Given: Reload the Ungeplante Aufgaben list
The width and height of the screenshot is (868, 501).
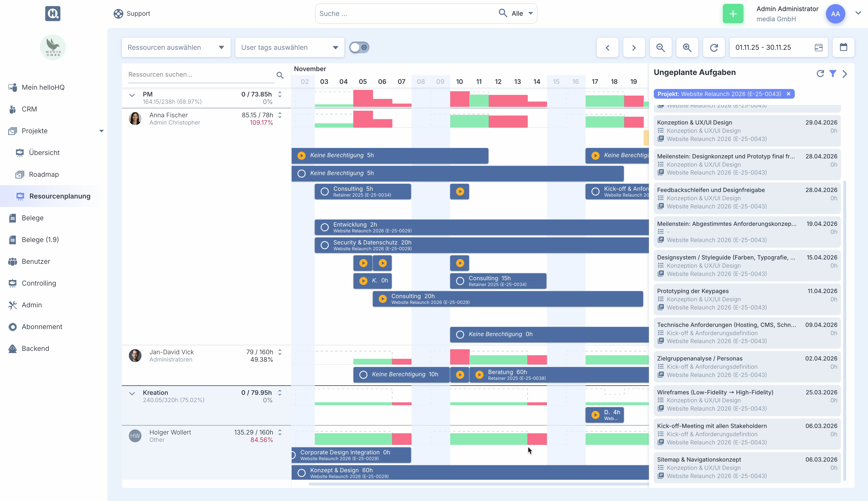Looking at the screenshot, I should pyautogui.click(x=820, y=73).
